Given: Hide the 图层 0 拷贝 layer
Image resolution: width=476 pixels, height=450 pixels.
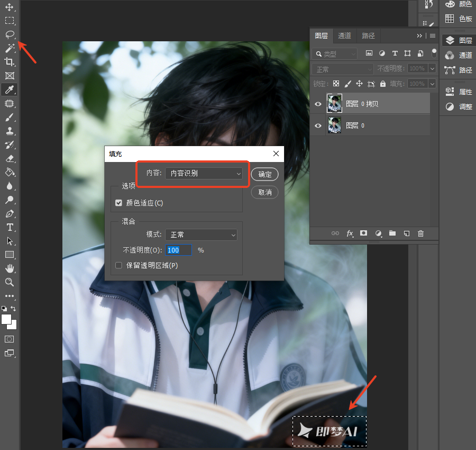Looking at the screenshot, I should [318, 104].
